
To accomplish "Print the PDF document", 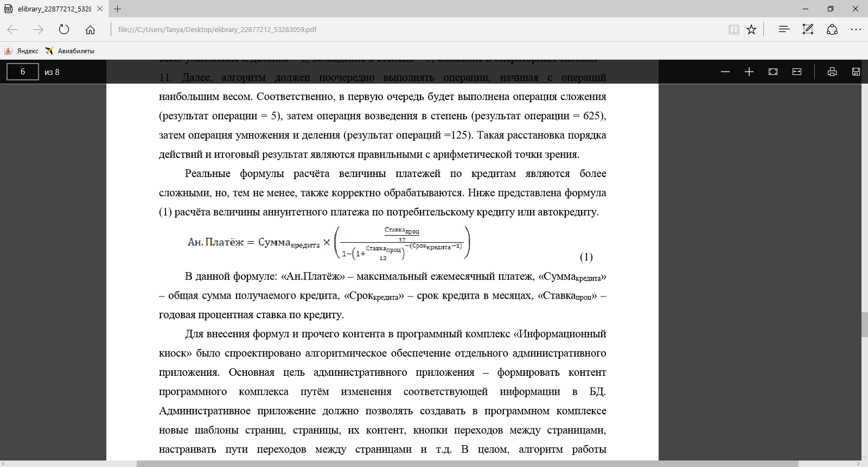I will pos(832,72).
